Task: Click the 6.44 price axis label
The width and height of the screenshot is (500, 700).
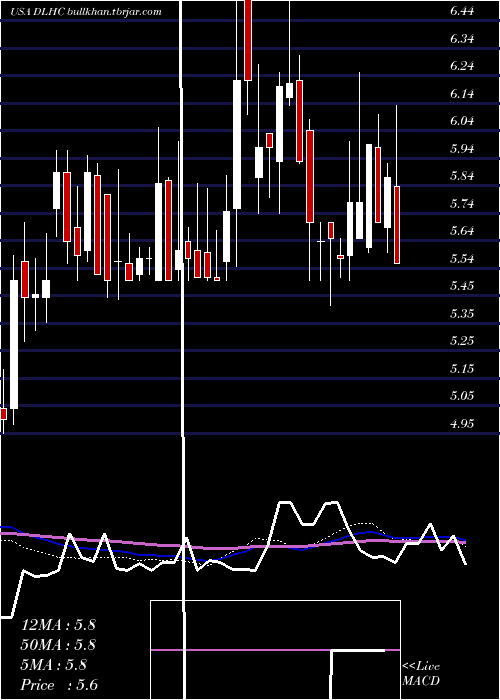Action: (x=462, y=12)
